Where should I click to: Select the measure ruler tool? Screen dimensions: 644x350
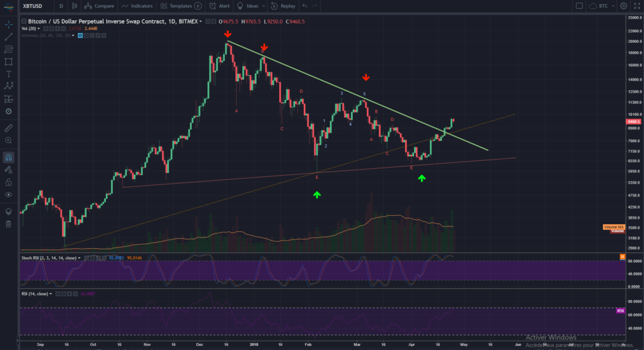[8, 128]
